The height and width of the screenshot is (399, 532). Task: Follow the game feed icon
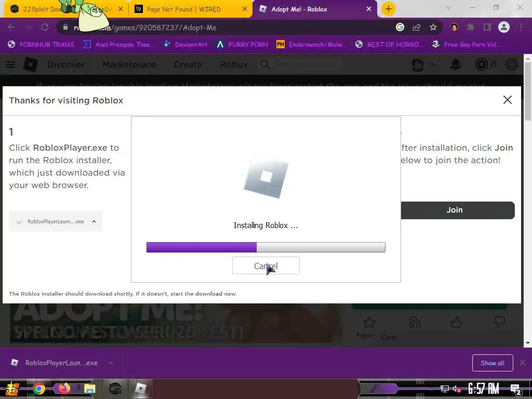(415, 322)
